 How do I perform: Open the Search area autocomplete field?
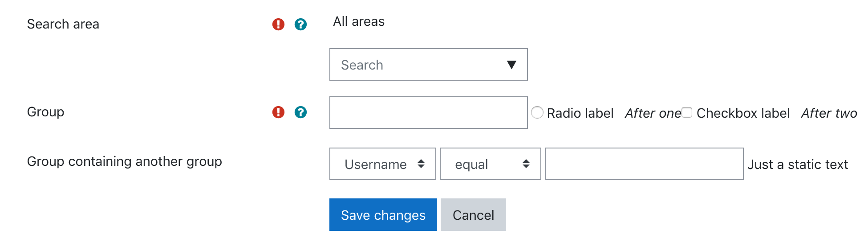428,65
